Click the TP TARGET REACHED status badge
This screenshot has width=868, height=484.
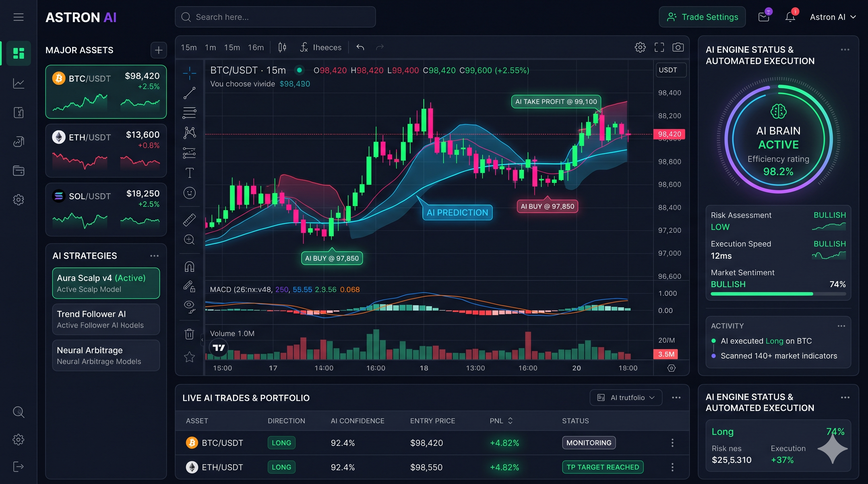(x=602, y=467)
